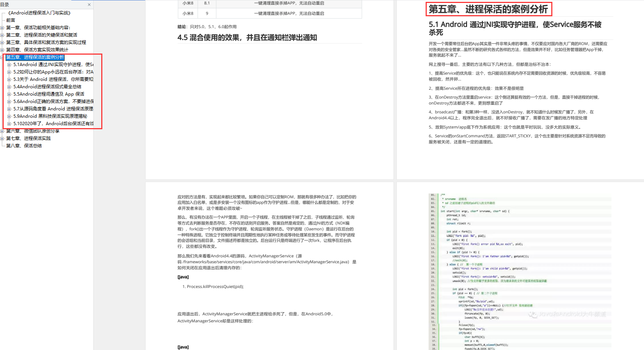Screen dimensions: 644x350
Task: Jump to 5.4Android进程保活招式最全总结 bookmark
Action: coord(47,87)
